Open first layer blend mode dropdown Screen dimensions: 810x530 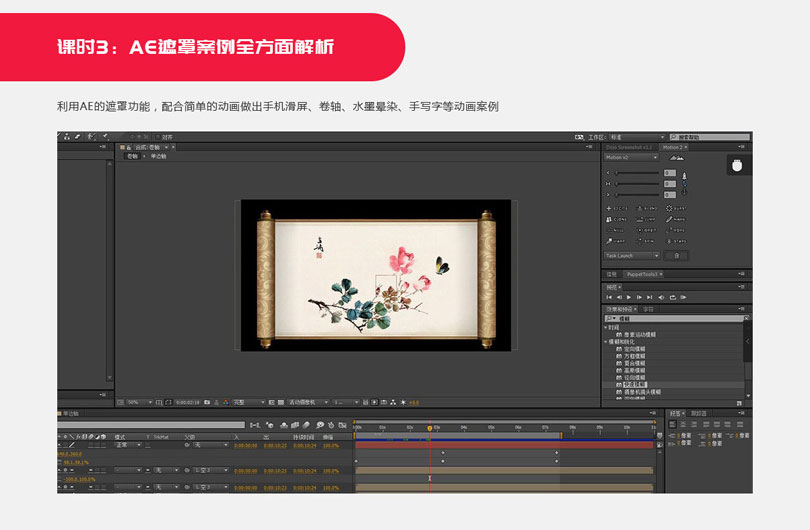128,445
